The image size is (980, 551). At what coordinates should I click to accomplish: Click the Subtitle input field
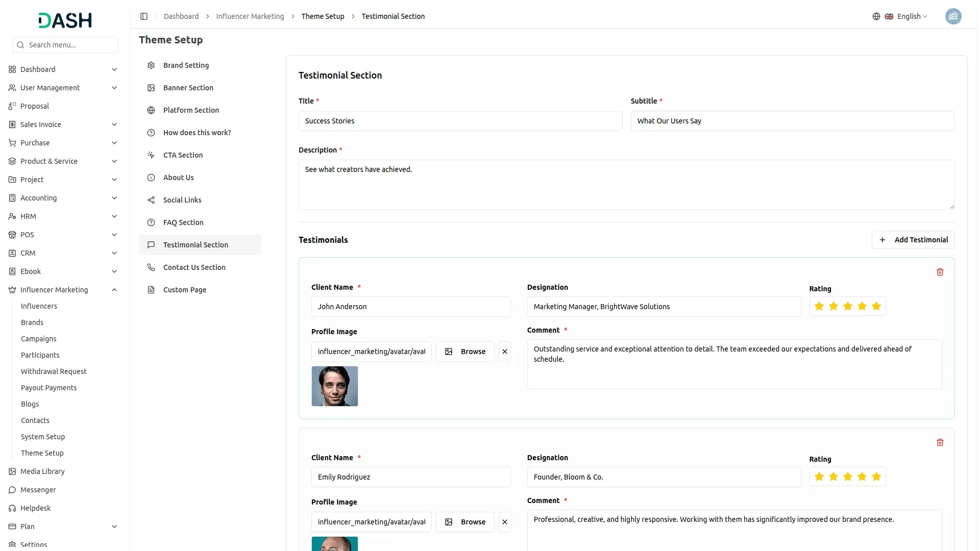point(792,121)
